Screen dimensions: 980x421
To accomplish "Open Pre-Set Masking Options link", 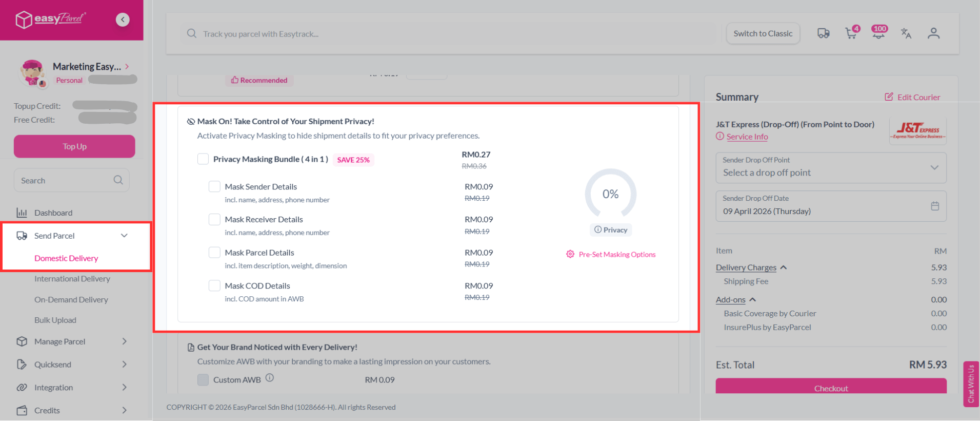I will pos(616,254).
